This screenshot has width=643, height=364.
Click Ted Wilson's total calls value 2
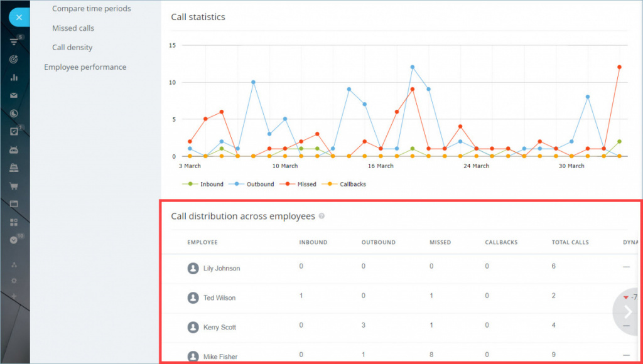(554, 296)
